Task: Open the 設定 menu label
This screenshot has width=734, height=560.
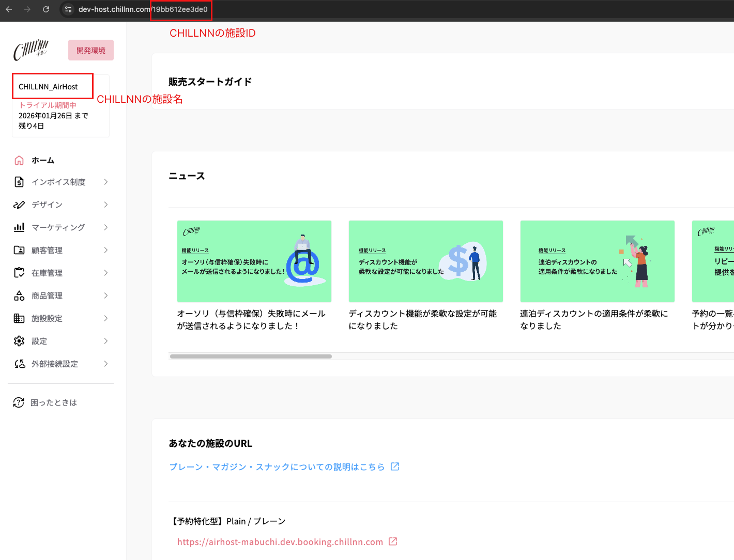Action: click(x=39, y=341)
